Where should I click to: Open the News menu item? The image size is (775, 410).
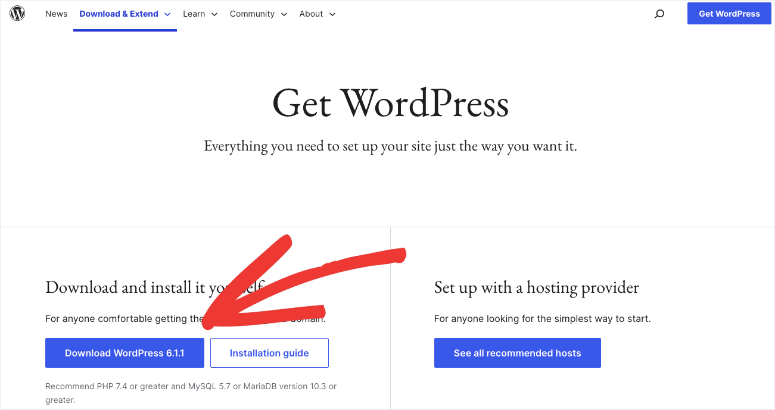click(56, 14)
